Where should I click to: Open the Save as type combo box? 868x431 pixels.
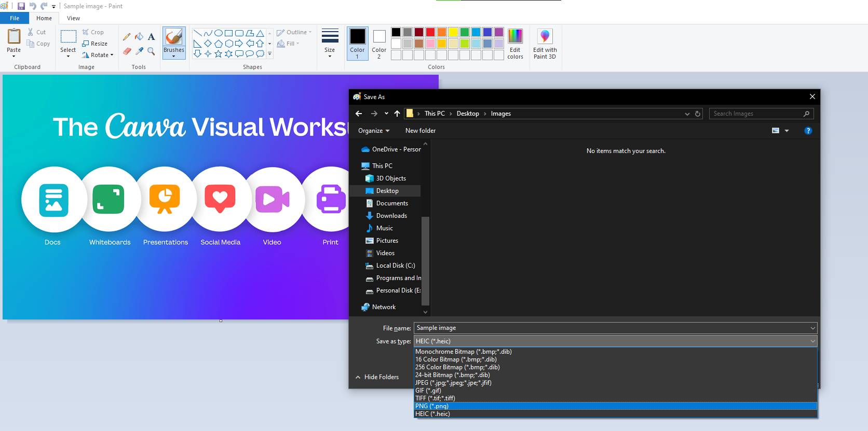pyautogui.click(x=615, y=341)
